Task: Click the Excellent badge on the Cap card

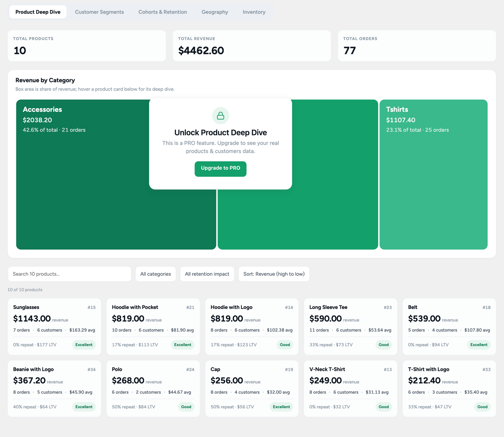Action: click(x=281, y=407)
